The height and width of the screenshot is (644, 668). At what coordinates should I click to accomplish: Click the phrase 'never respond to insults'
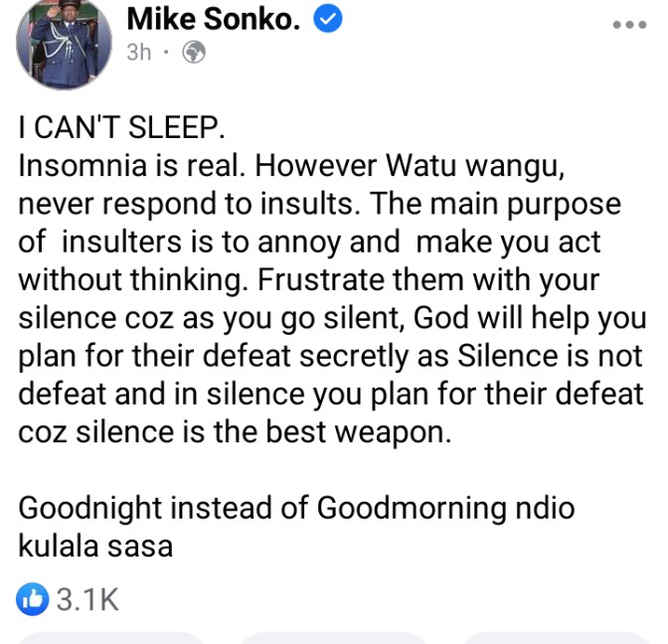(x=186, y=204)
